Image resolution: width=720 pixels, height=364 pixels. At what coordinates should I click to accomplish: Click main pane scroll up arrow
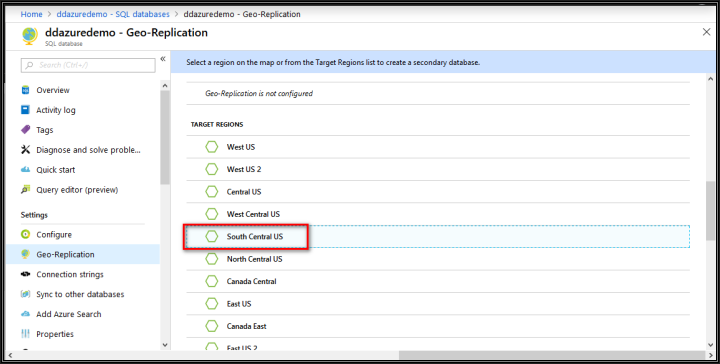pos(710,79)
